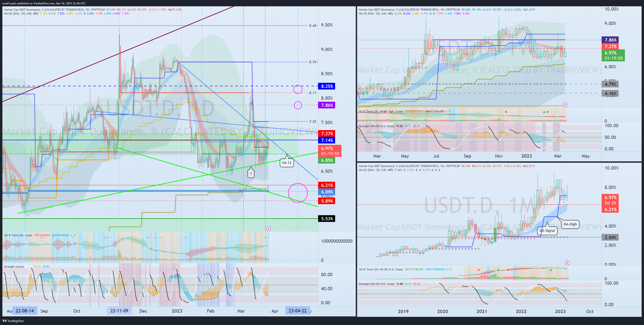Click the 22-11-09 date marker

119,311
